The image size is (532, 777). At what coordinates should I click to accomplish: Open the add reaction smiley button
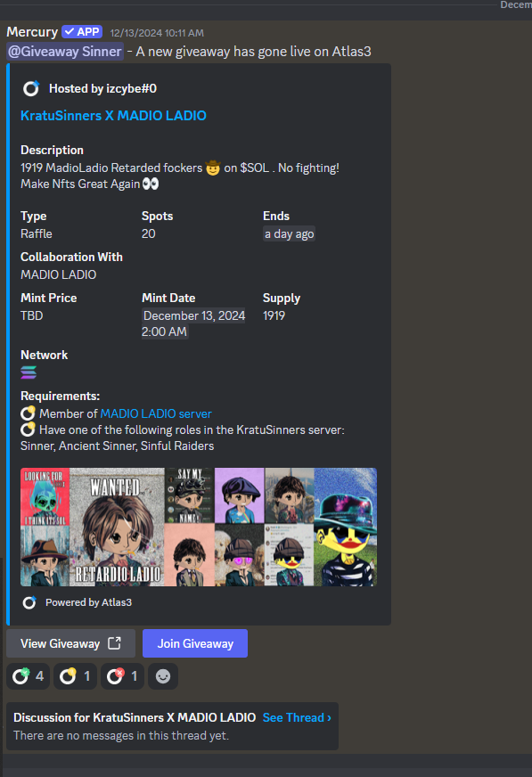pos(163,676)
